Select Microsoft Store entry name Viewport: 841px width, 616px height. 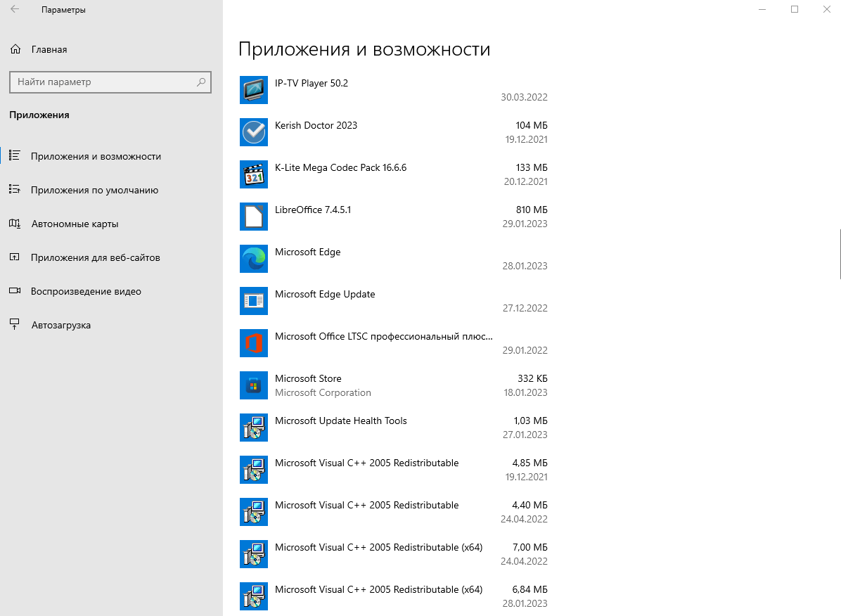pos(308,379)
